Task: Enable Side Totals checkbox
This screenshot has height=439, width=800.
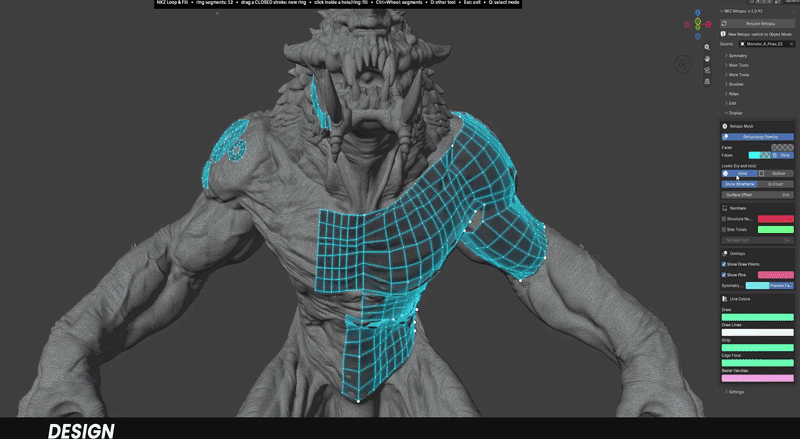Action: pos(724,230)
